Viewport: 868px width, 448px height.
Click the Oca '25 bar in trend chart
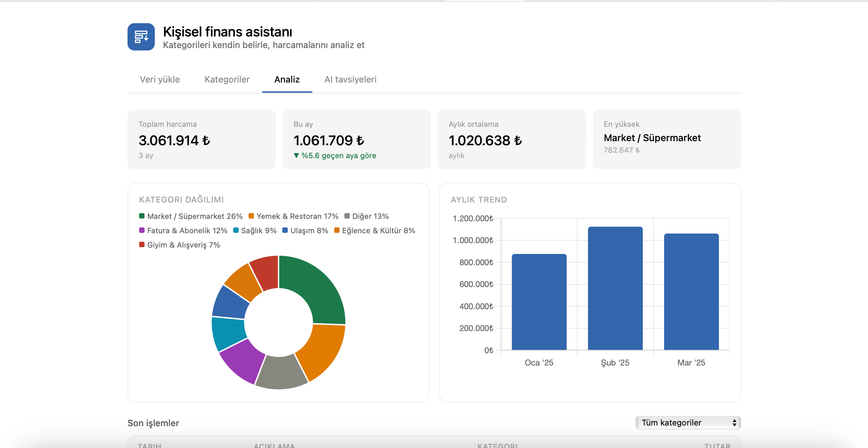pyautogui.click(x=539, y=302)
